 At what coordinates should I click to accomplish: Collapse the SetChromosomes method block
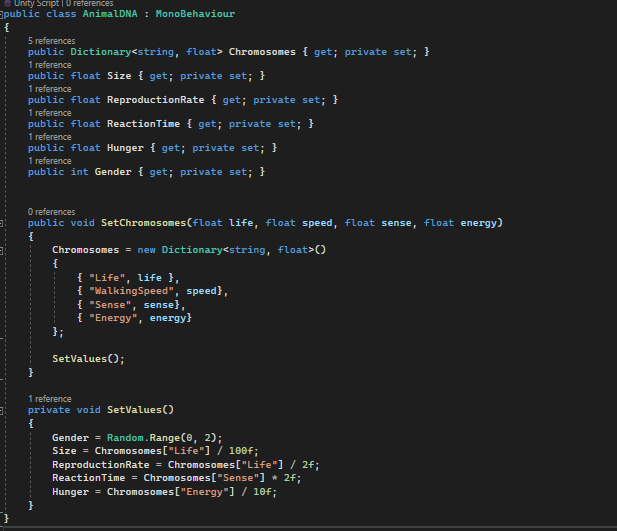pyautogui.click(x=2, y=223)
